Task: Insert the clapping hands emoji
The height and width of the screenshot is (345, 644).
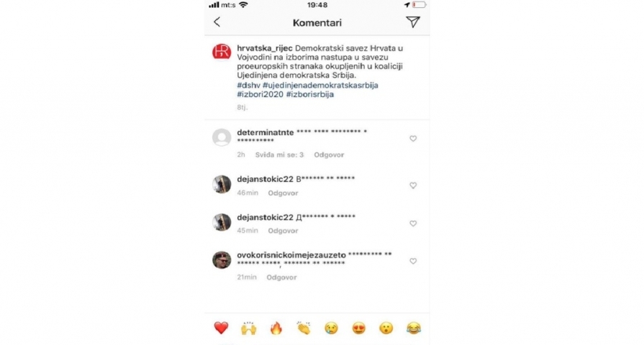Action: pyautogui.click(x=304, y=328)
